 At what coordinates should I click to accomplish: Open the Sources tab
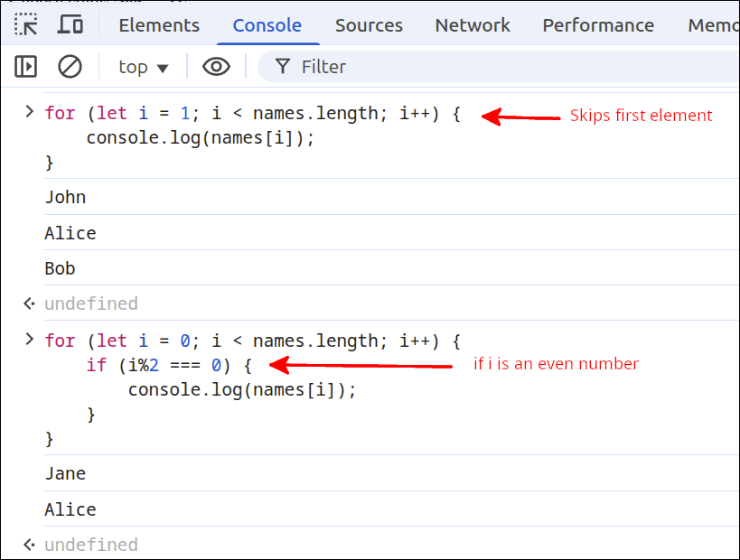[369, 25]
